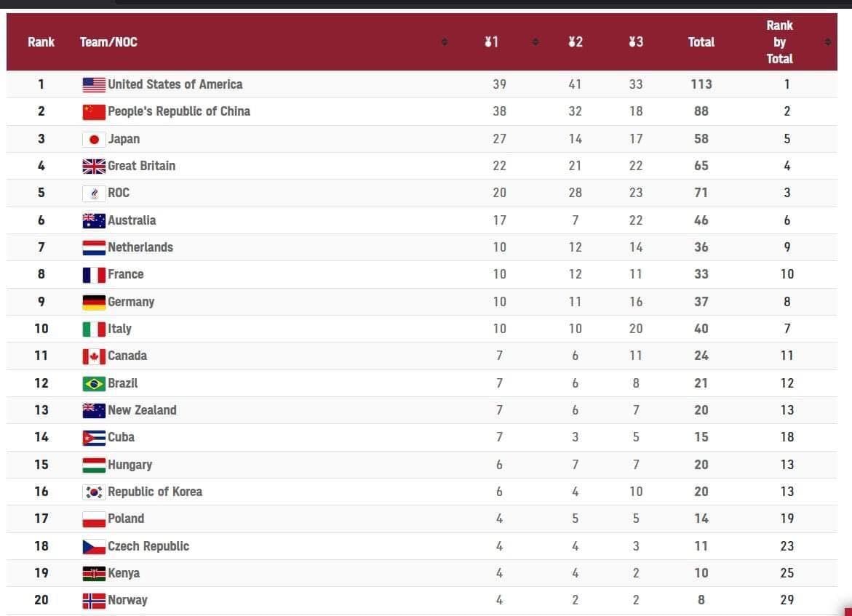Click the United States of America flag icon
Screen dimensions: 852x616
[x=94, y=85]
